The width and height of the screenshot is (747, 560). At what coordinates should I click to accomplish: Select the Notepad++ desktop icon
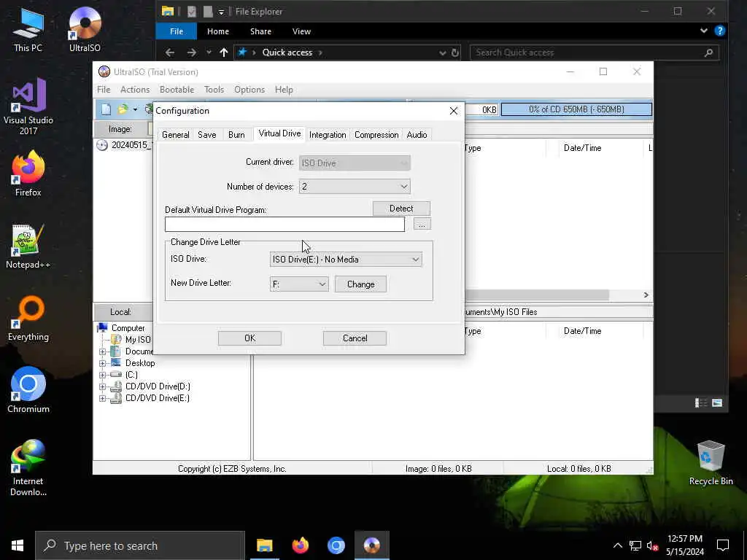pos(28,246)
